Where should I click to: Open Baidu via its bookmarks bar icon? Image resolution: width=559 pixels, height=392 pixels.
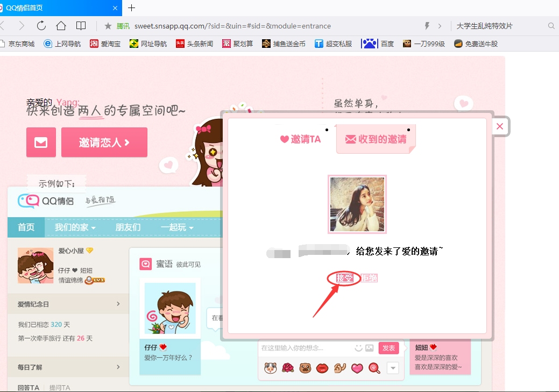[x=369, y=43]
